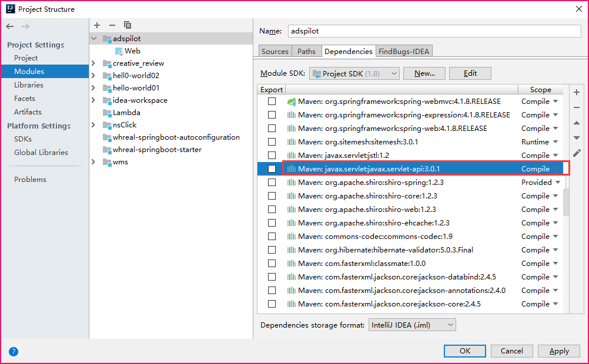
Task: Switch to the Paths tab
Action: pos(306,52)
